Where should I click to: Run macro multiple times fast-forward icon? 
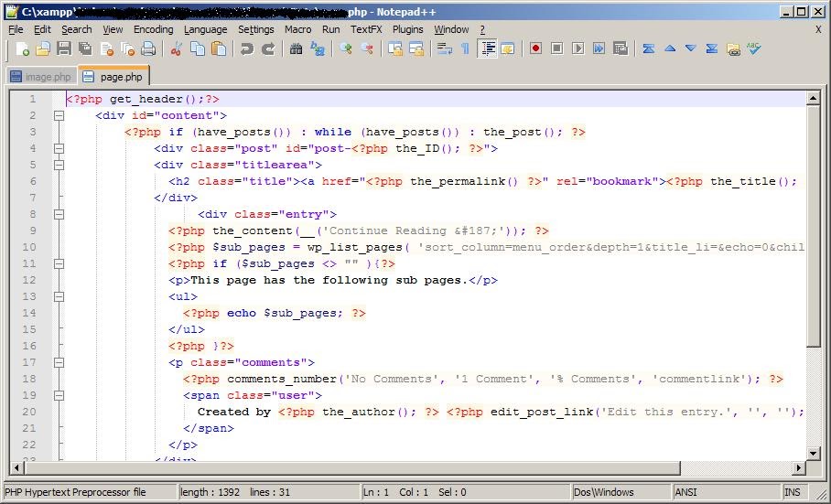tap(599, 48)
